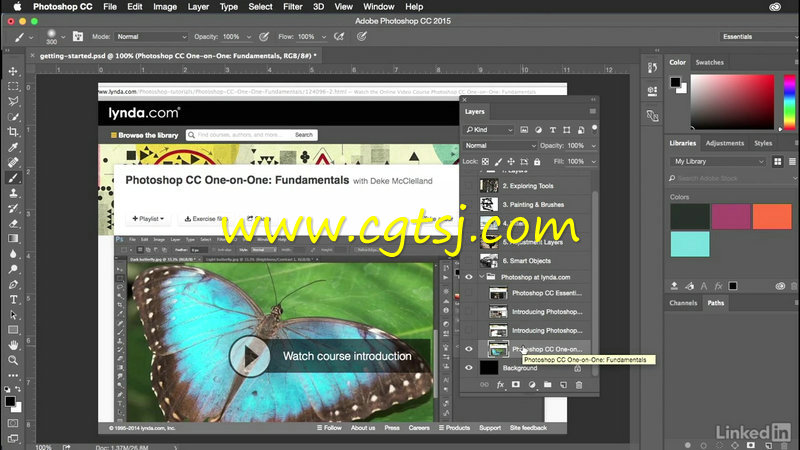Select the Gradient tool
800x450 pixels.
[x=13, y=238]
